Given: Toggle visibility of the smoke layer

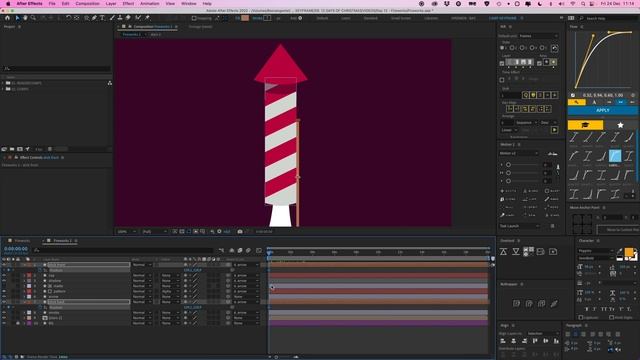Looking at the screenshot, I should (4, 313).
